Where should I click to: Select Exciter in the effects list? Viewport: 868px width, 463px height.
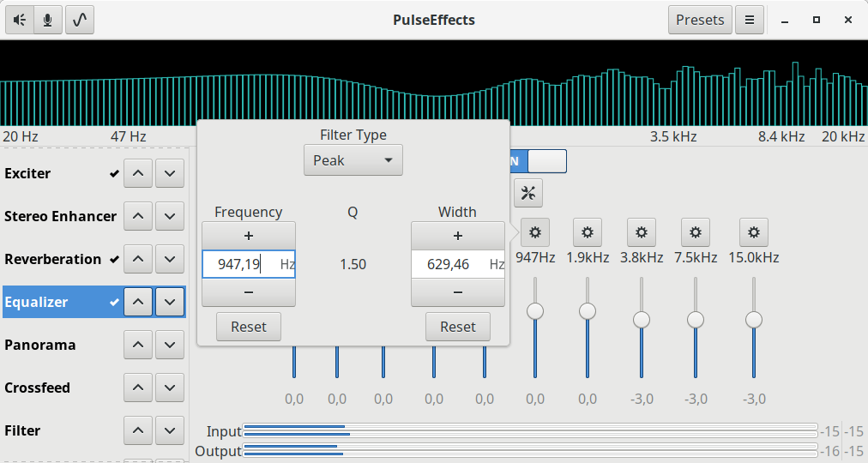click(x=94, y=173)
